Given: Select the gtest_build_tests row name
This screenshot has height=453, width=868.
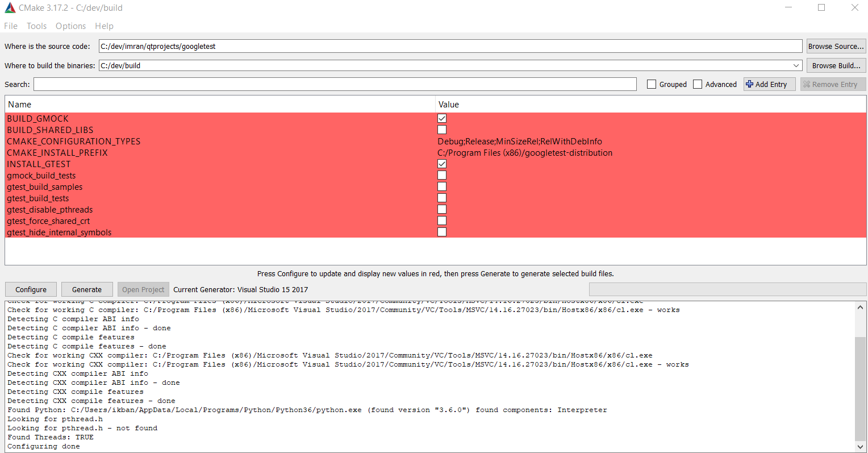Looking at the screenshot, I should [x=38, y=198].
